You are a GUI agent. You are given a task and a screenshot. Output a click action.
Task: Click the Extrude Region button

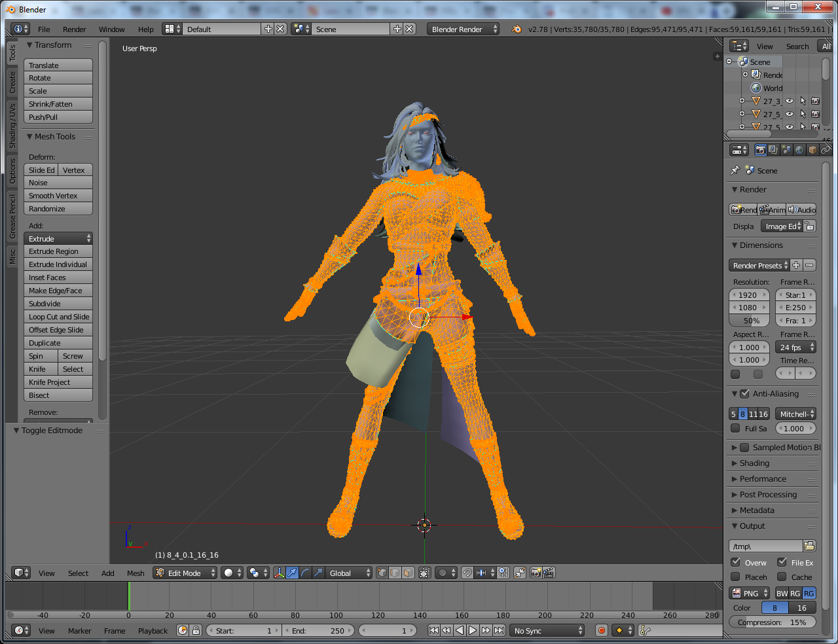(x=58, y=251)
